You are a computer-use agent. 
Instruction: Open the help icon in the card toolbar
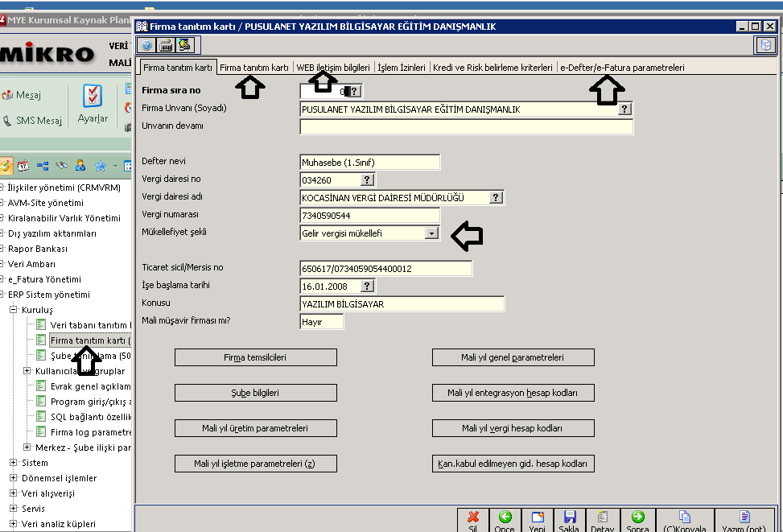(146, 45)
